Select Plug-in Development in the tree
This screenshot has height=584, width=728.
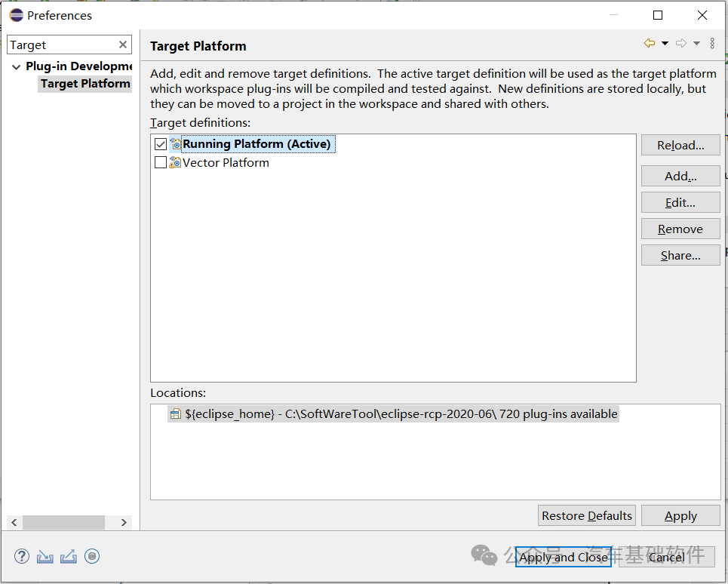point(78,66)
